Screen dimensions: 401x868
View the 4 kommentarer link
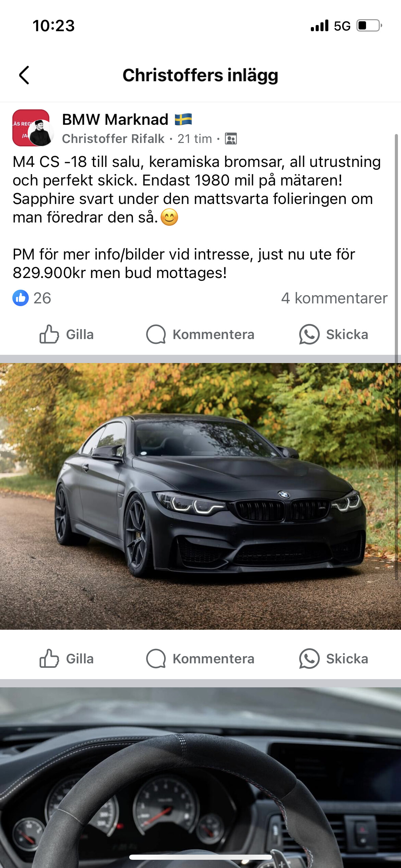[x=334, y=298]
